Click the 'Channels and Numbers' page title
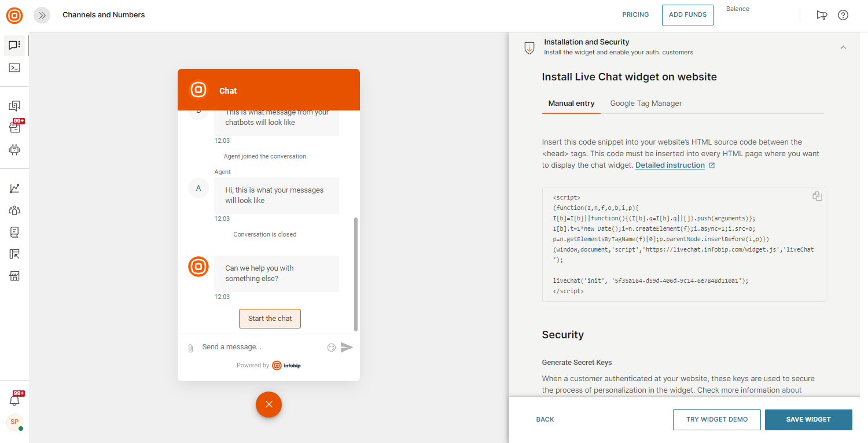The width and height of the screenshot is (868, 443). pos(104,15)
